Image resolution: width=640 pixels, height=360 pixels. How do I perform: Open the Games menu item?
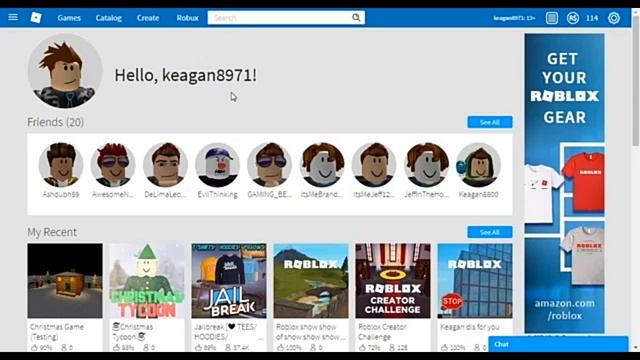[69, 18]
